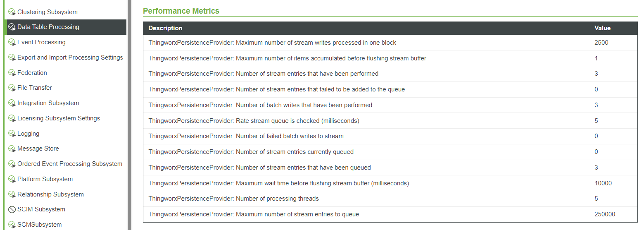Screen dimensions: 644x230
Task: Click the Logging subsystem status icon
Action: [12, 134]
